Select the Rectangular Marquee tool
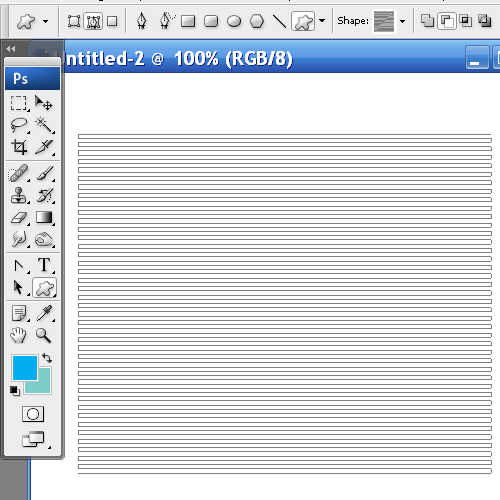The height and width of the screenshot is (500, 500). 19,103
